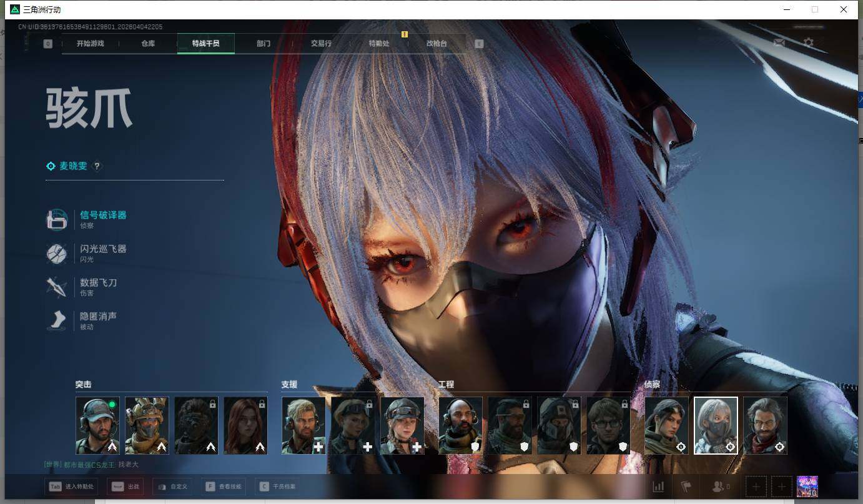Select the locked dark masked assault operator
863x504 pixels.
point(196,425)
